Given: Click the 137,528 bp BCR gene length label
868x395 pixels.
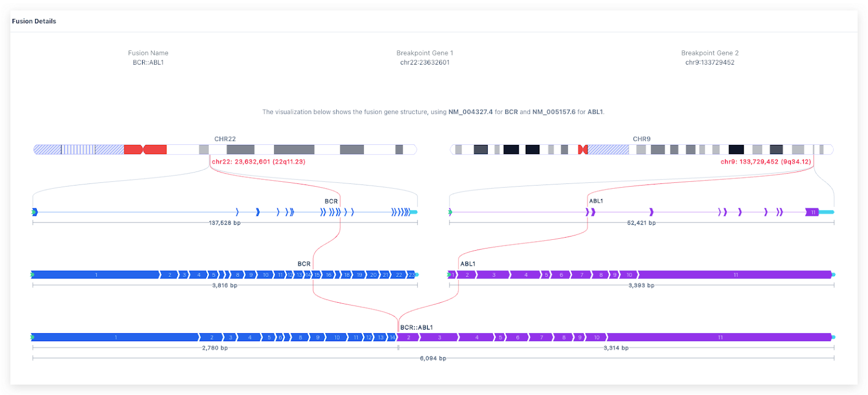Looking at the screenshot, I should [x=225, y=223].
